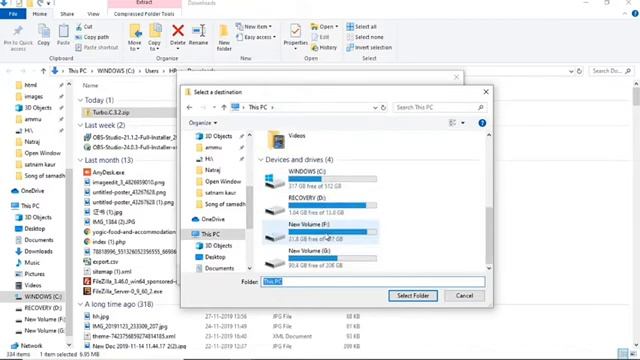Click the Cancel button in dialog
This screenshot has height=360, width=640.
[464, 296]
